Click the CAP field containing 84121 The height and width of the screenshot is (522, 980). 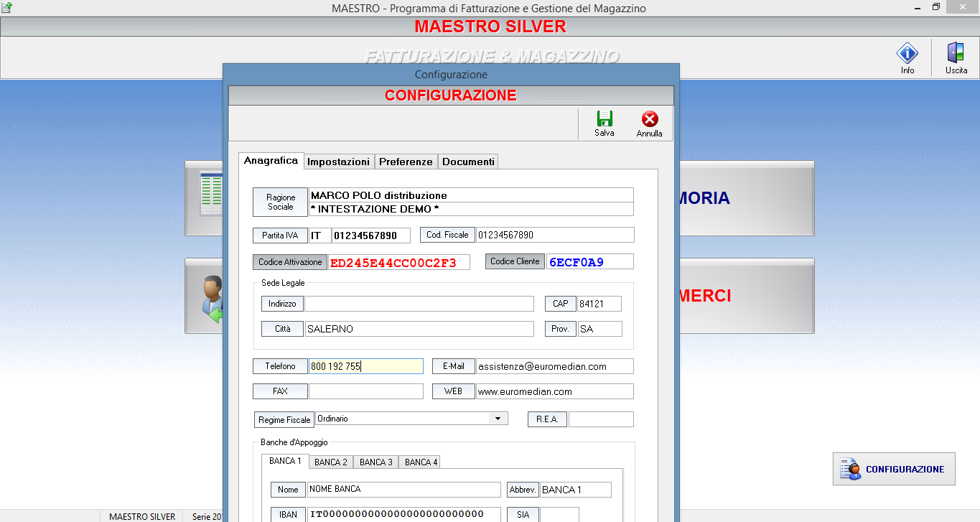coord(599,304)
